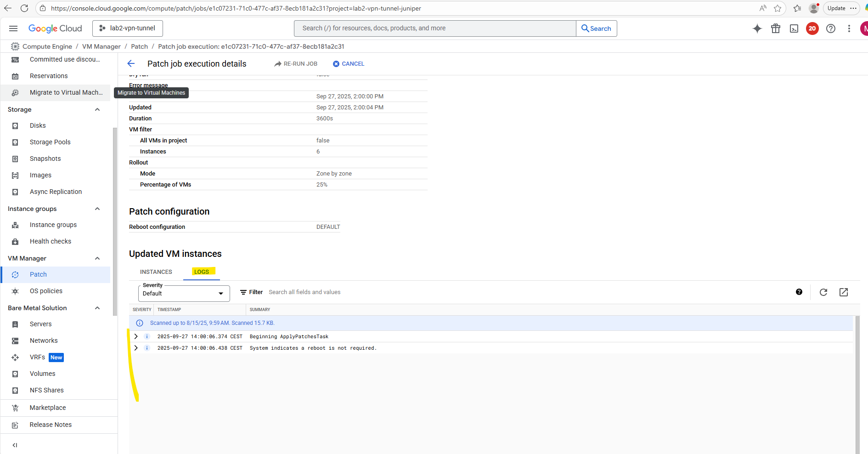Go to VM Manager breadcrumb link
The height and width of the screenshot is (454, 868).
(x=101, y=46)
